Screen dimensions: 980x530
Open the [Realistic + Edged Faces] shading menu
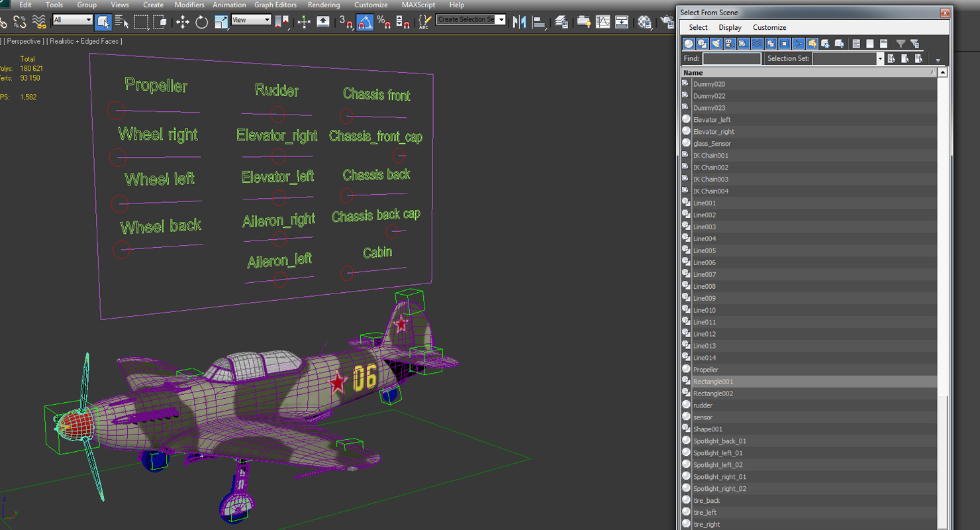tap(84, 41)
